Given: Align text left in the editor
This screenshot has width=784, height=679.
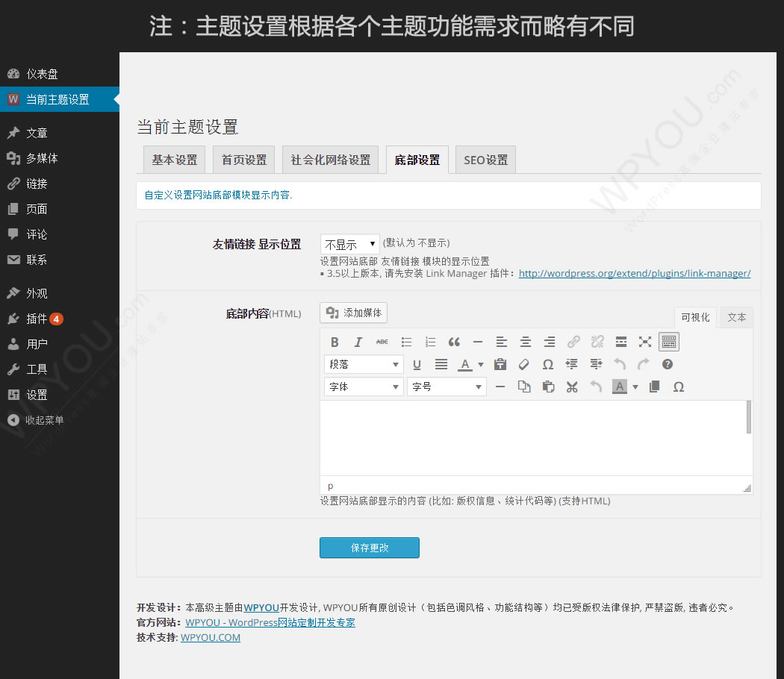Looking at the screenshot, I should (x=502, y=342).
